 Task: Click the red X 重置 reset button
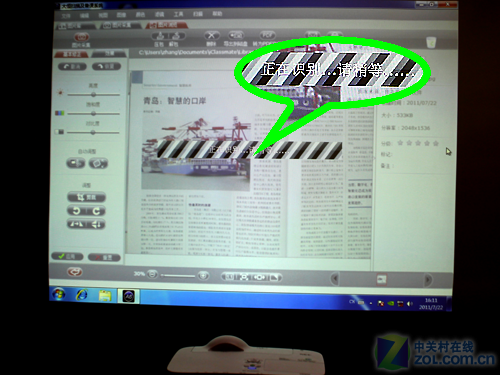coord(104,257)
